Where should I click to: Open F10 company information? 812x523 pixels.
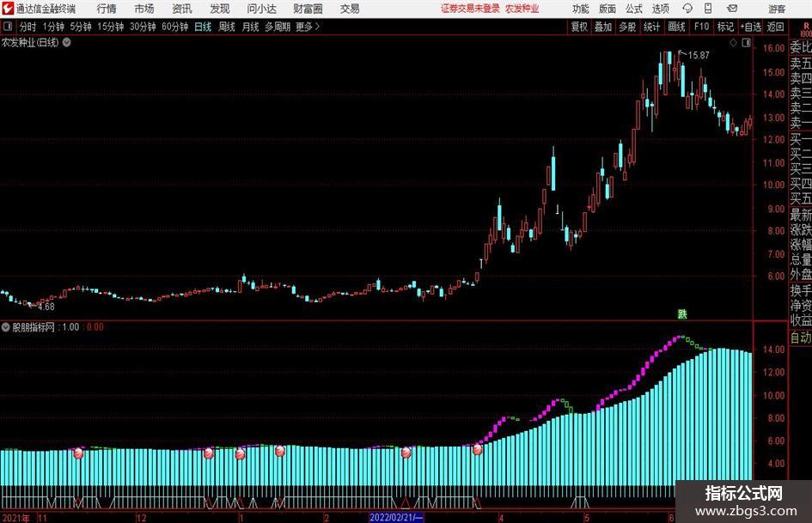tap(701, 27)
